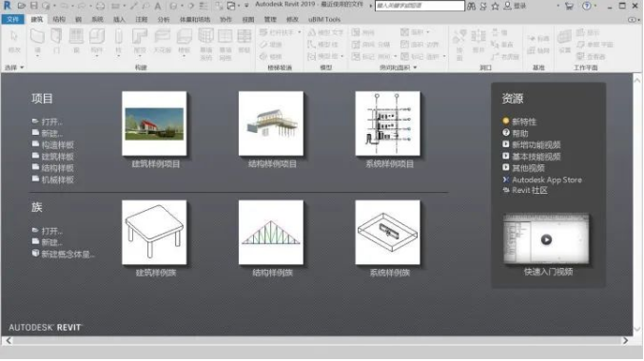
Task: Open the dropdown arrow beside the Help icon
Action: pos(595,6)
